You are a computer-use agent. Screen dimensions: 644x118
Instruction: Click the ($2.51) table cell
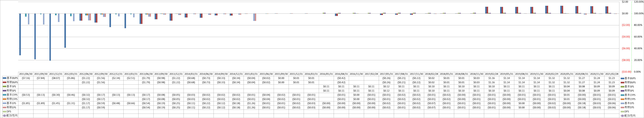pyautogui.click(x=131, y=78)
